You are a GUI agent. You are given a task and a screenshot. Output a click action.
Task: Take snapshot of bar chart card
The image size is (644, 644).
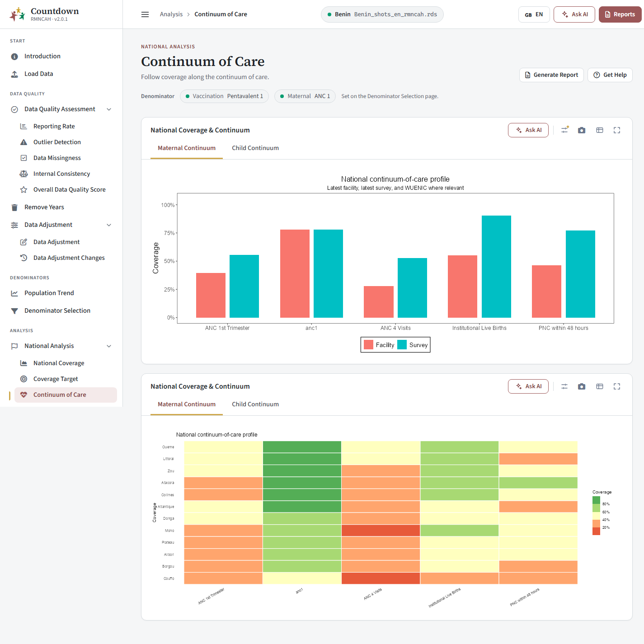coord(582,130)
